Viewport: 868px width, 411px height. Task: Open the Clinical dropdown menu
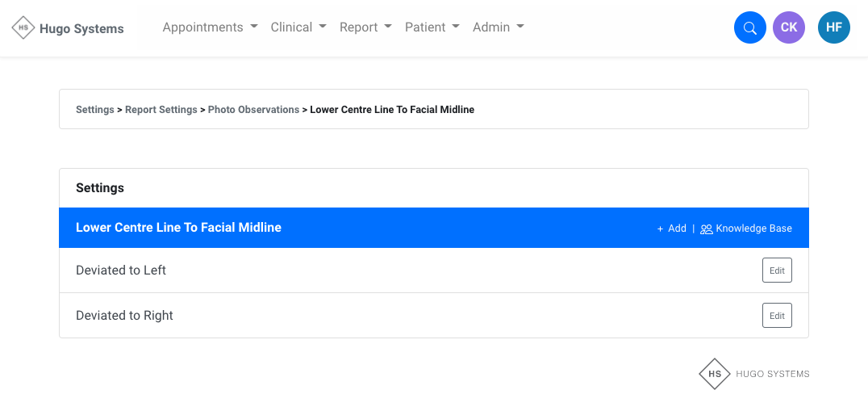tap(298, 27)
